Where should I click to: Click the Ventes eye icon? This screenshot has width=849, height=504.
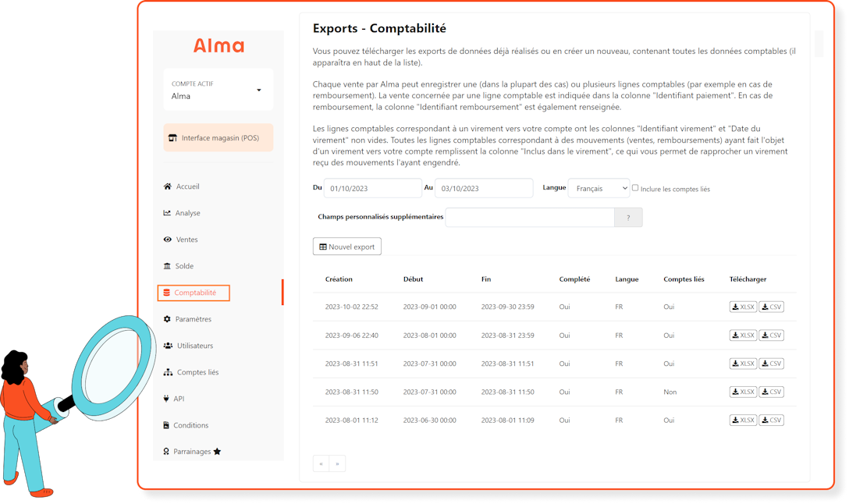(x=167, y=240)
